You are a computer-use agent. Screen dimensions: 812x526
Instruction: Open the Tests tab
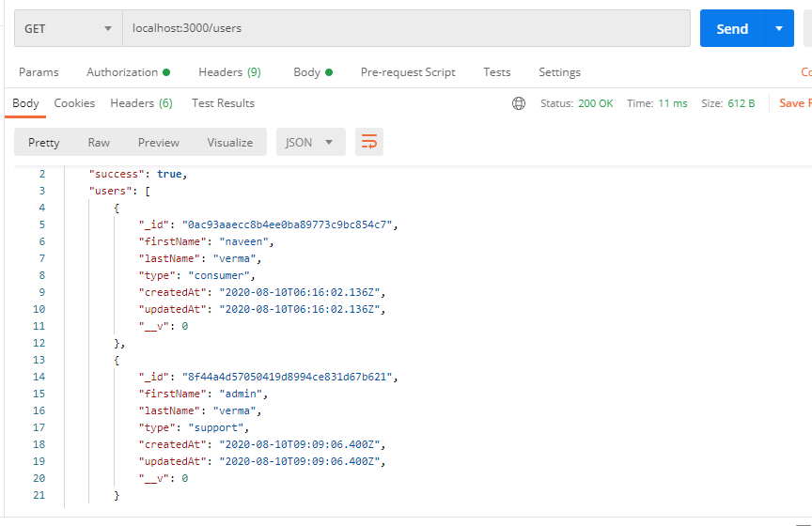point(497,72)
